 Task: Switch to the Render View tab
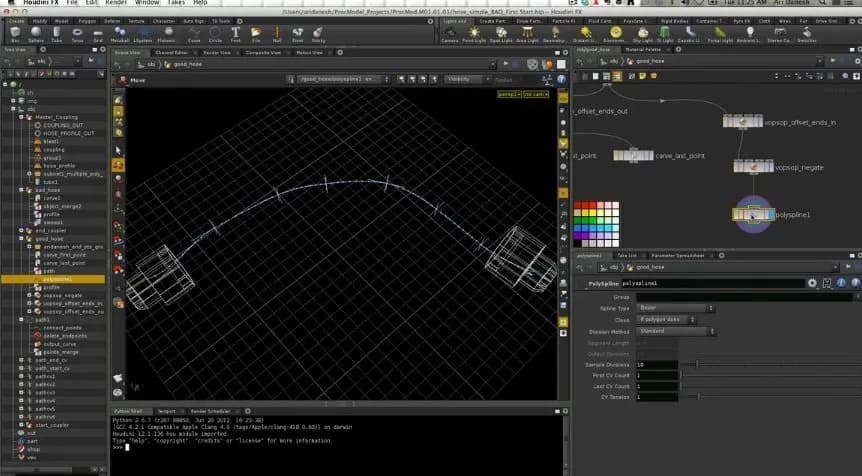[x=217, y=53]
